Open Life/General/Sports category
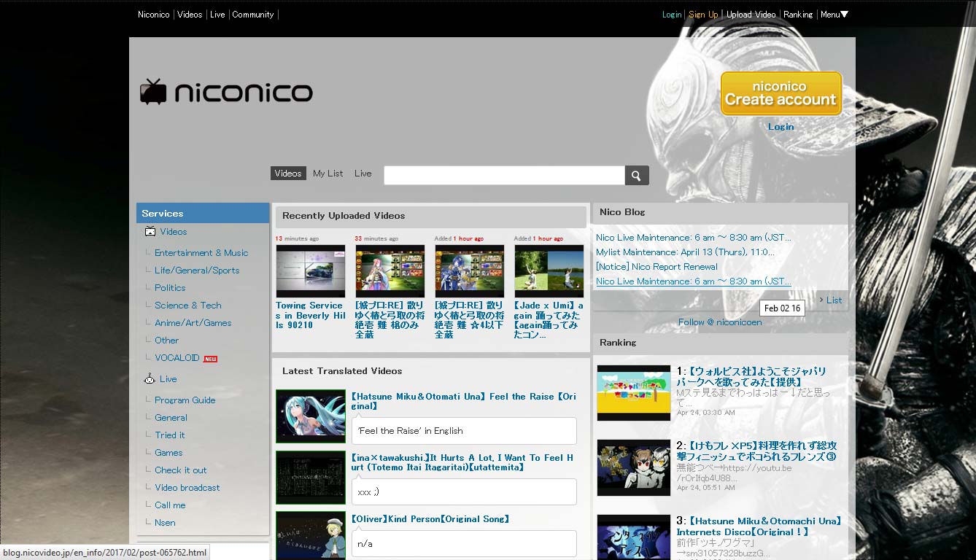This screenshot has width=976, height=560. (197, 271)
